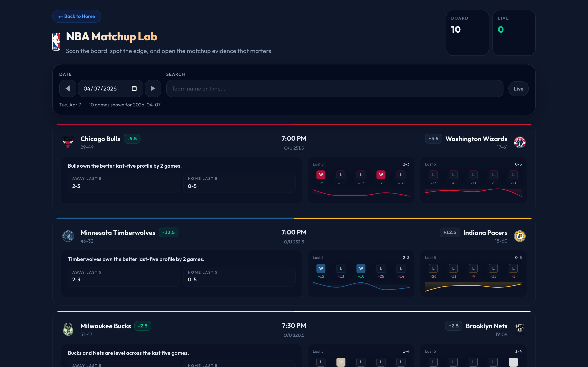Viewport: 588px width, 367px height.
Task: Go to the previous day's games
Action: (x=68, y=88)
